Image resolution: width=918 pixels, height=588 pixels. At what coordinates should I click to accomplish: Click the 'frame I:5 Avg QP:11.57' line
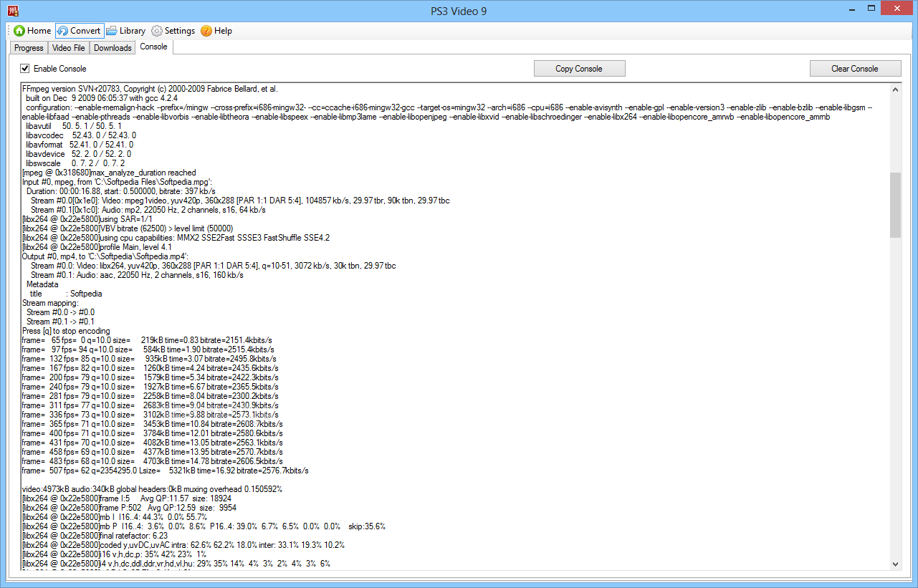coord(126,498)
